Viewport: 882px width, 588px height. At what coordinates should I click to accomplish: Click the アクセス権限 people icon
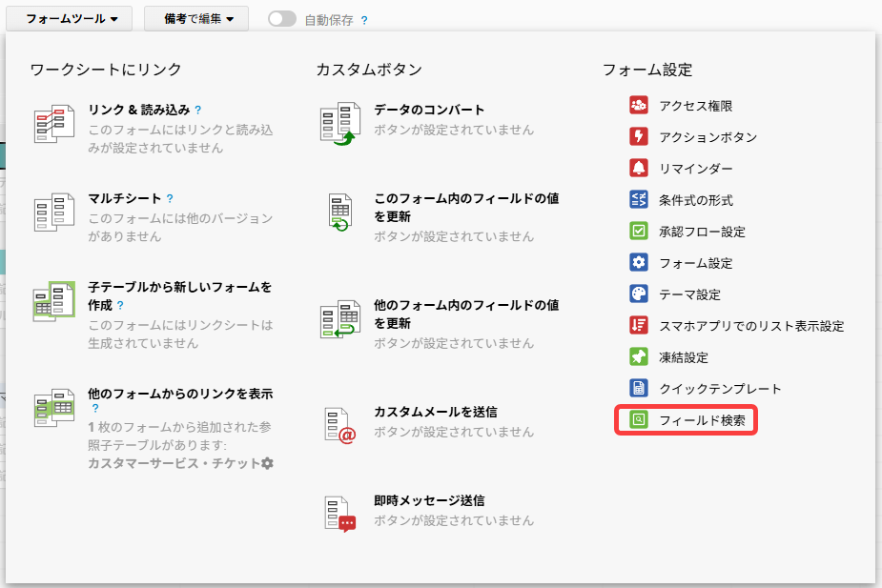pyautogui.click(x=639, y=106)
